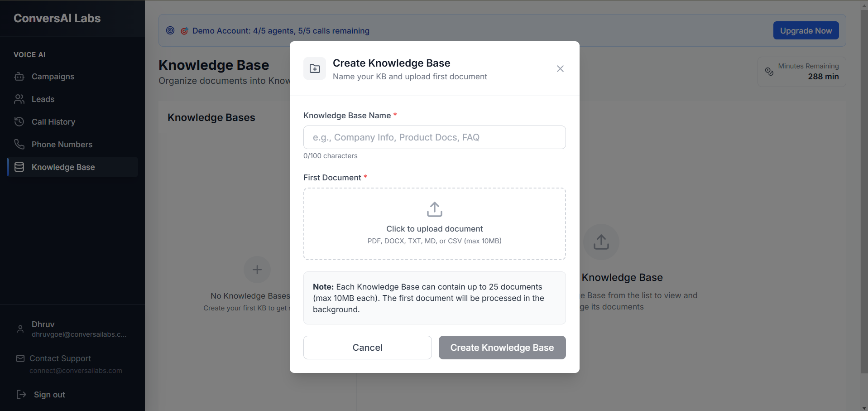Click the upload arrow icon in dialog
The width and height of the screenshot is (868, 411).
(435, 209)
